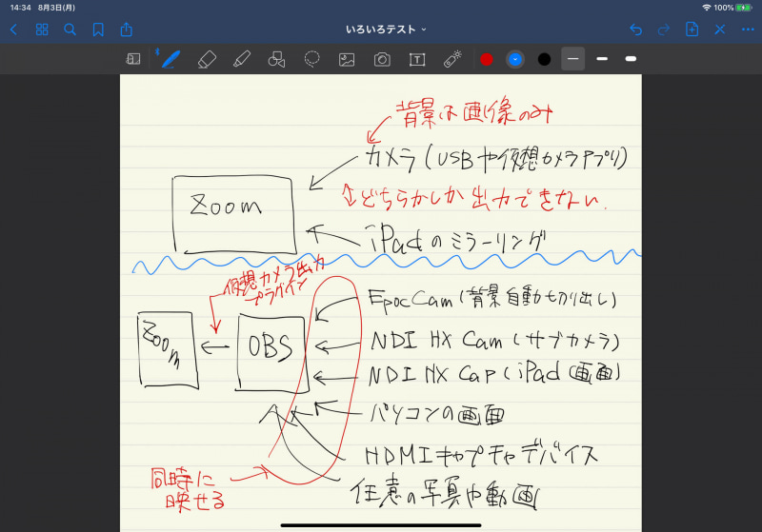Select the Text box tool
The height and width of the screenshot is (532, 762).
pyautogui.click(x=417, y=60)
